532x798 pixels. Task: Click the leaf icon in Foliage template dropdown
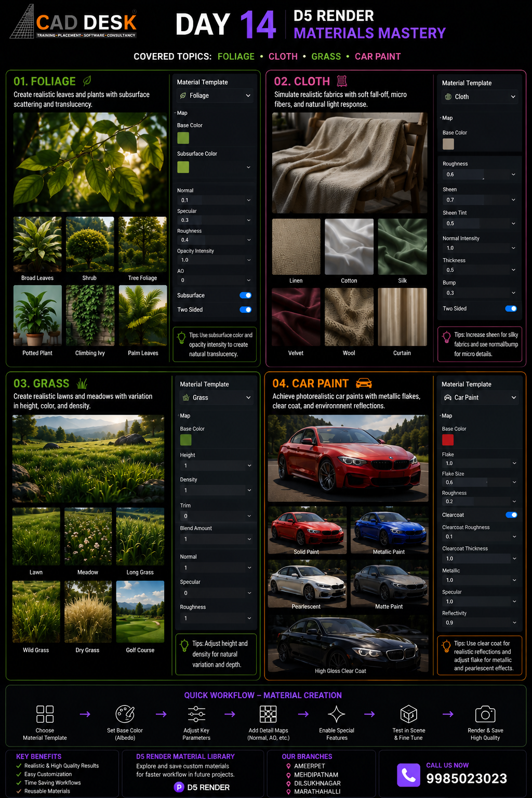[183, 96]
